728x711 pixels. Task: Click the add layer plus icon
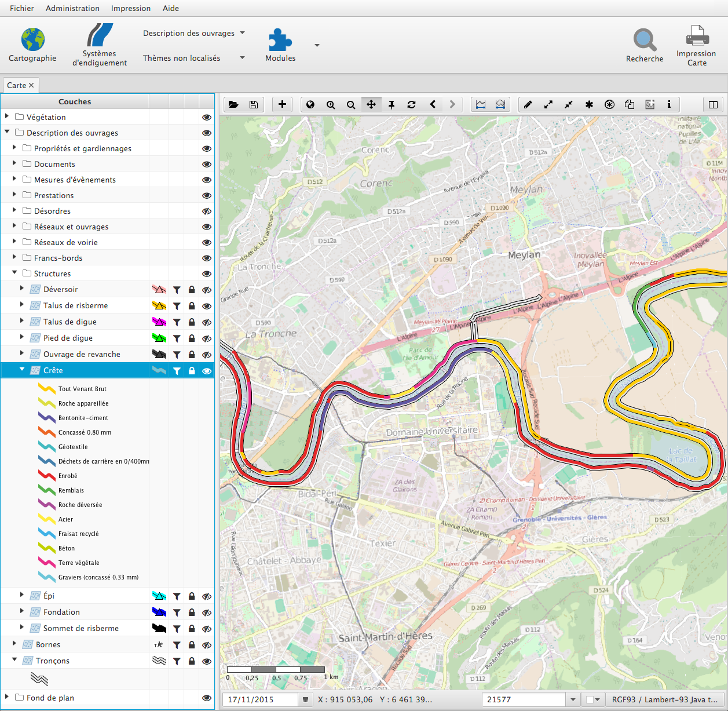tap(282, 104)
